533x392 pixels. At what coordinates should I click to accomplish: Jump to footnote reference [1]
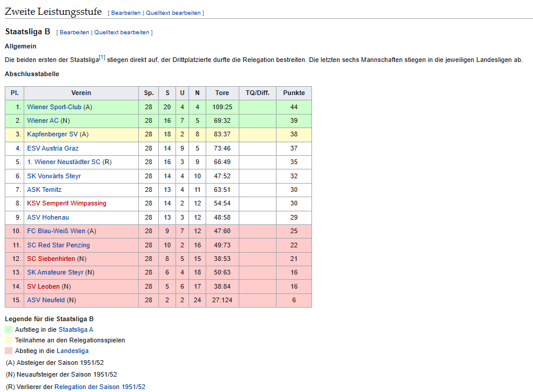pos(102,57)
